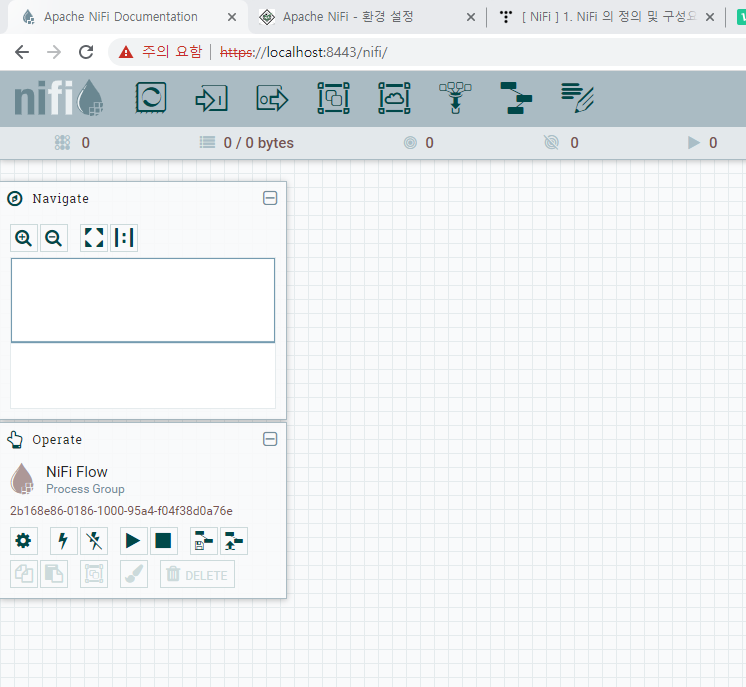Go forward in browser history
This screenshot has height=687, width=746.
[54, 52]
